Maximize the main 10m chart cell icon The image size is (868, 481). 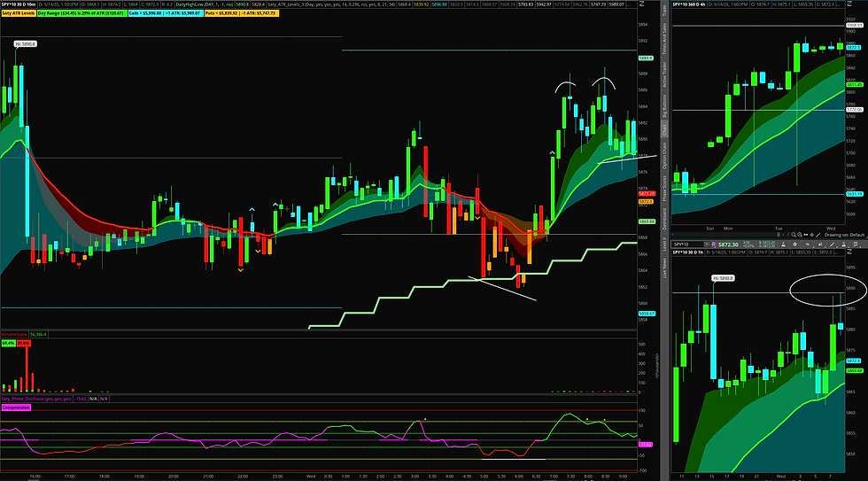coord(641,4)
